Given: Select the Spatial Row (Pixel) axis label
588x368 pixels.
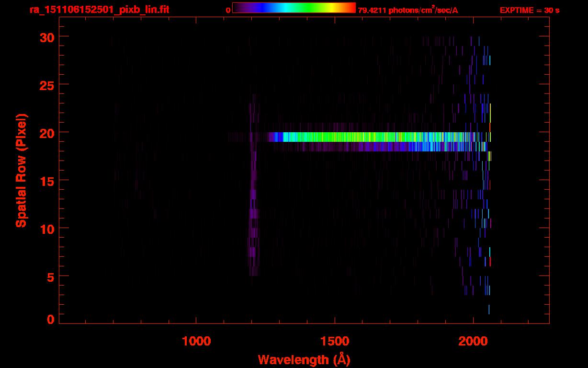Looking at the screenshot, I should coord(21,170).
